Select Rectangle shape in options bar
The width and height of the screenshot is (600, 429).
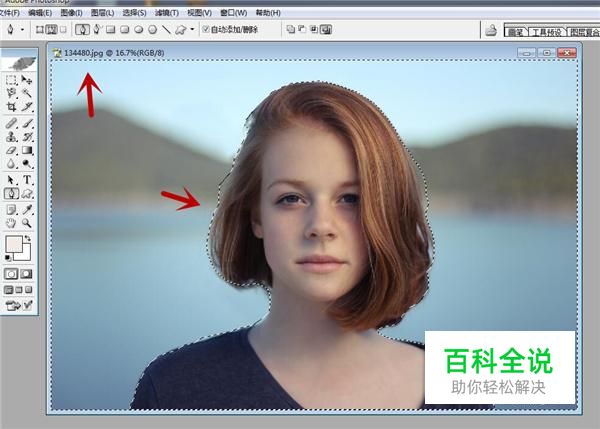point(111,29)
